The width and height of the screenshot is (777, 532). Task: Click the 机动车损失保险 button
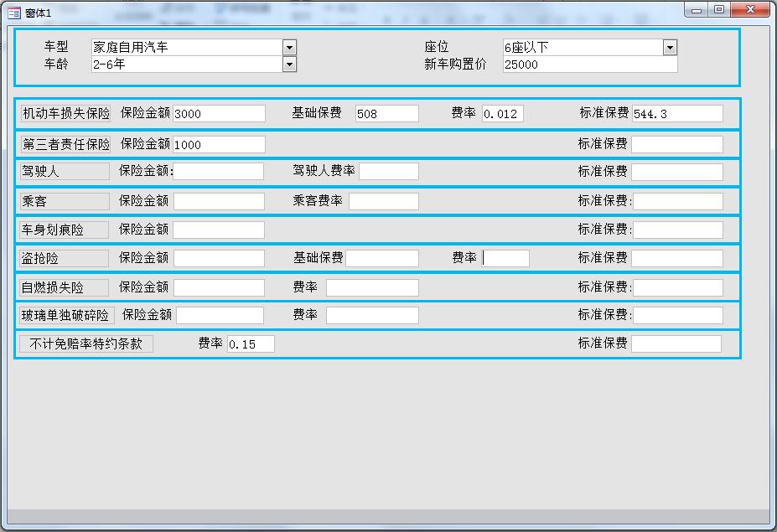(65, 114)
